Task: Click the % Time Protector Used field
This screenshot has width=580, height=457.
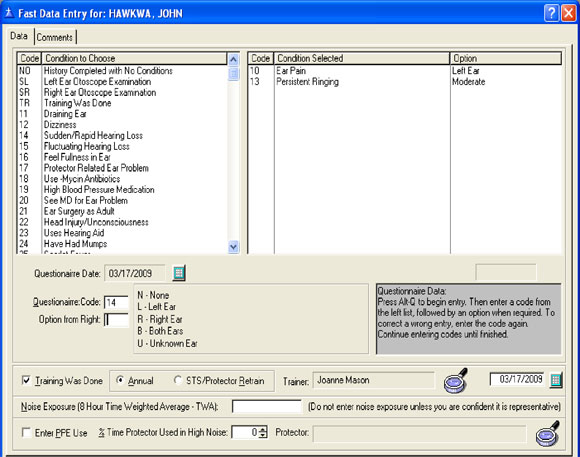Action: point(245,432)
